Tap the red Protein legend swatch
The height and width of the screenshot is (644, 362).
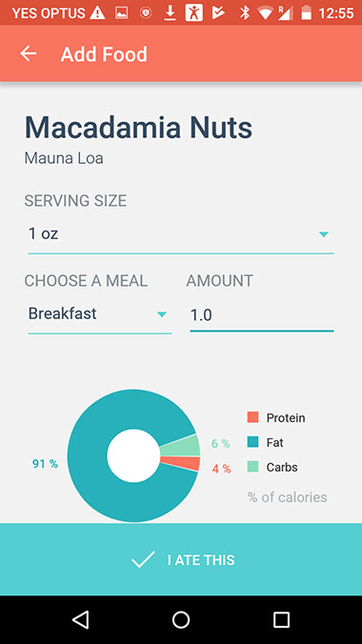(253, 417)
